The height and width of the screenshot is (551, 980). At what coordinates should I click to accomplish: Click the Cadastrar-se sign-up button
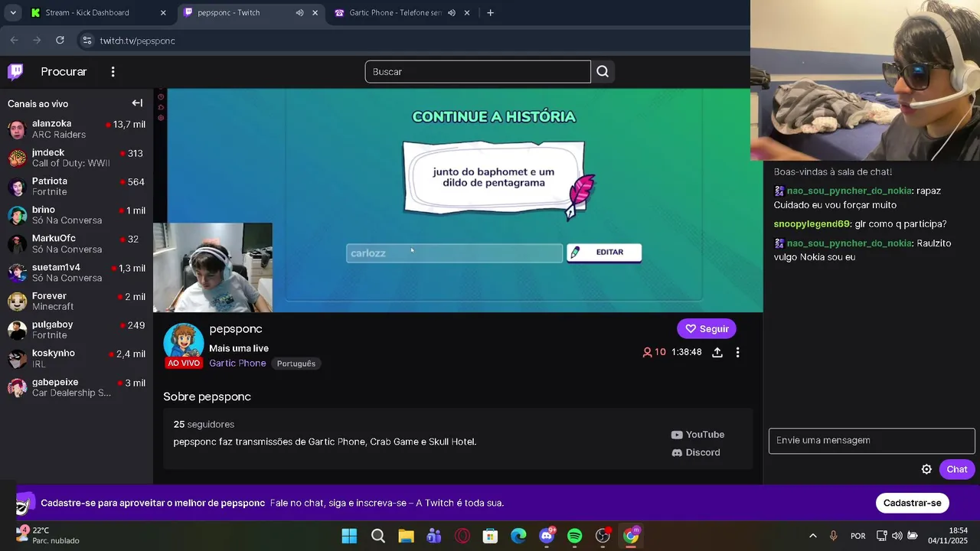912,504
